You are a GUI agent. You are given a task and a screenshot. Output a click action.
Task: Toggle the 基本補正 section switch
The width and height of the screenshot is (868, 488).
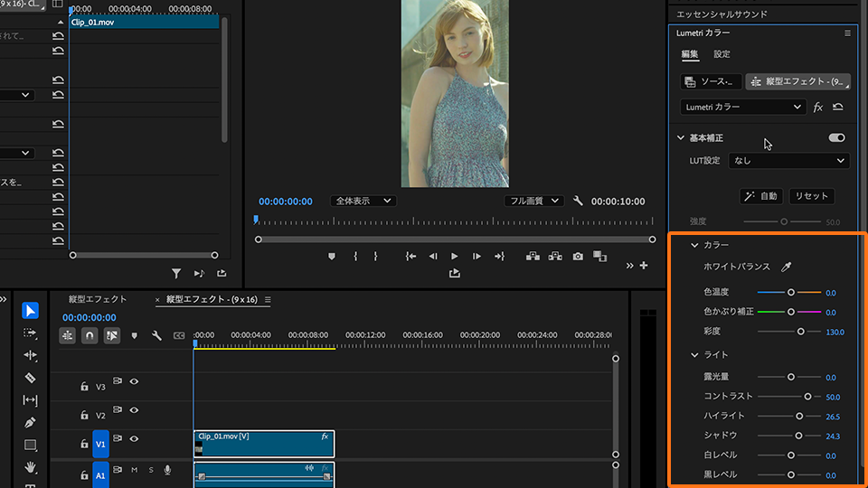tap(836, 138)
